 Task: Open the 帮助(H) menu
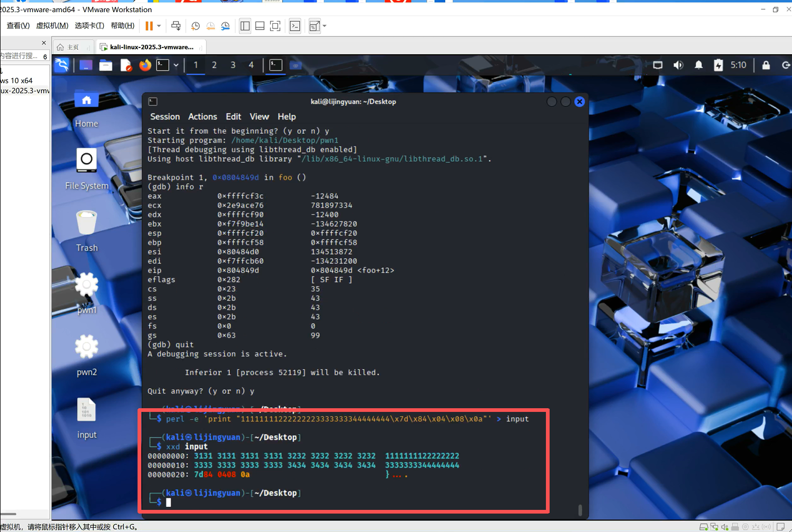point(123,25)
